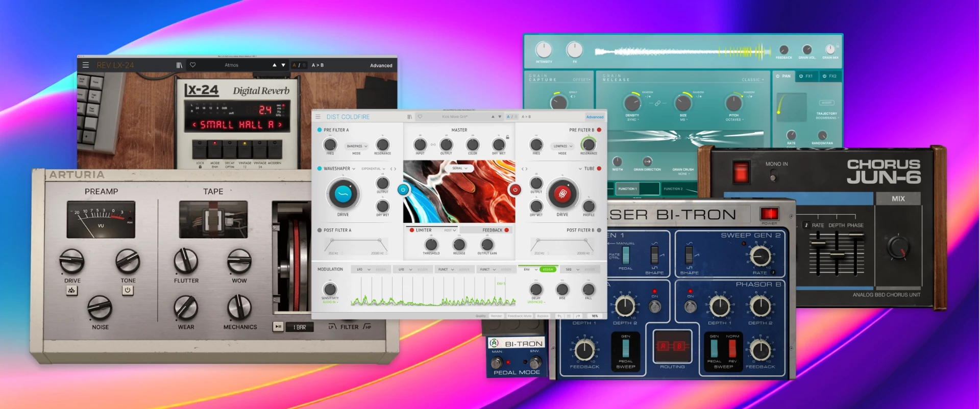Switch to the FX1 tab in granular plugin

coord(806,76)
